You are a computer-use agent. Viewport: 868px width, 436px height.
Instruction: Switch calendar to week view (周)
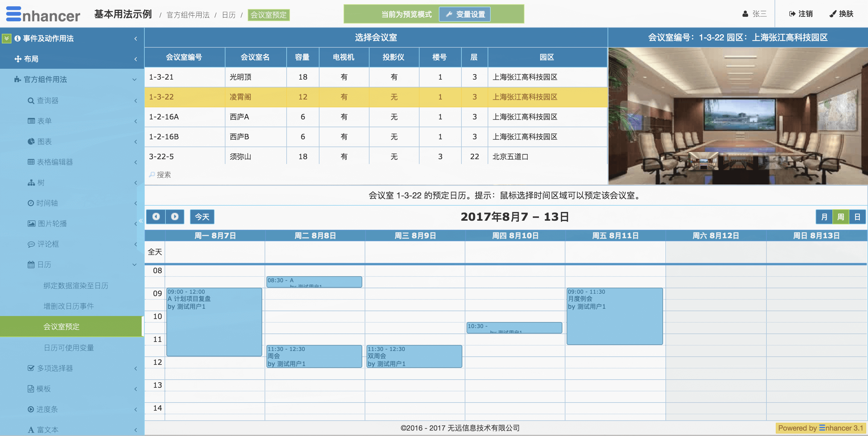pyautogui.click(x=841, y=217)
